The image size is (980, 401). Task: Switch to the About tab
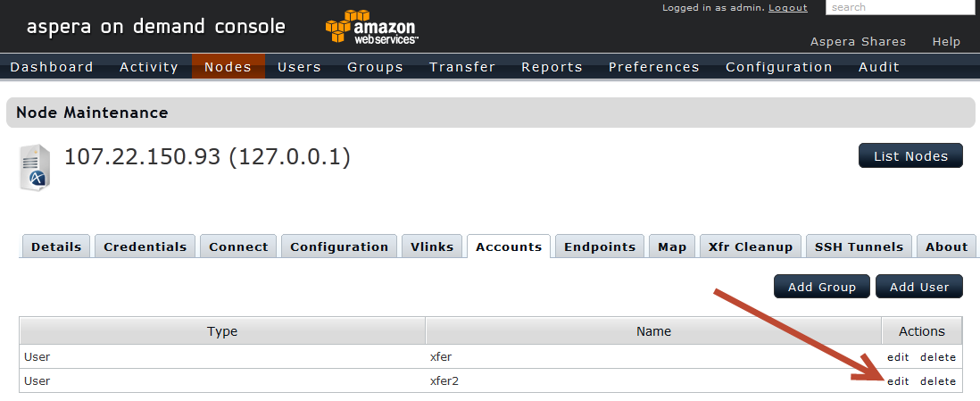(x=946, y=246)
